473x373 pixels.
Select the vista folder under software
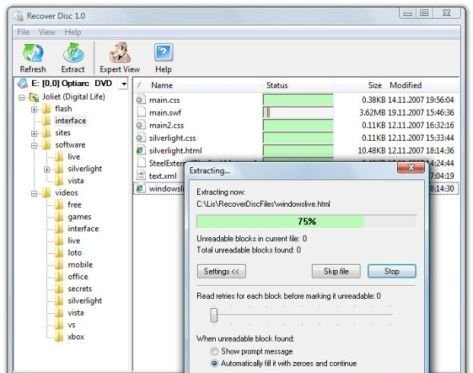click(x=76, y=181)
